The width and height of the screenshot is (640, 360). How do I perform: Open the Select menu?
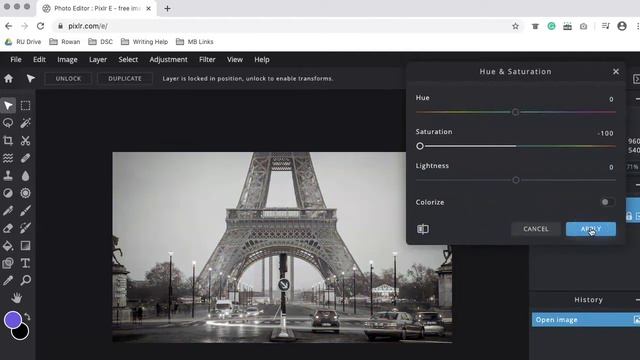[x=128, y=60]
